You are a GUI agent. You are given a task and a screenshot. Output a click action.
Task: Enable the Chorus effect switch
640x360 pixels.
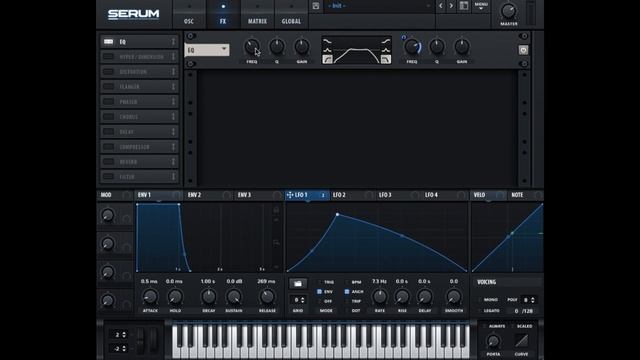(x=109, y=117)
